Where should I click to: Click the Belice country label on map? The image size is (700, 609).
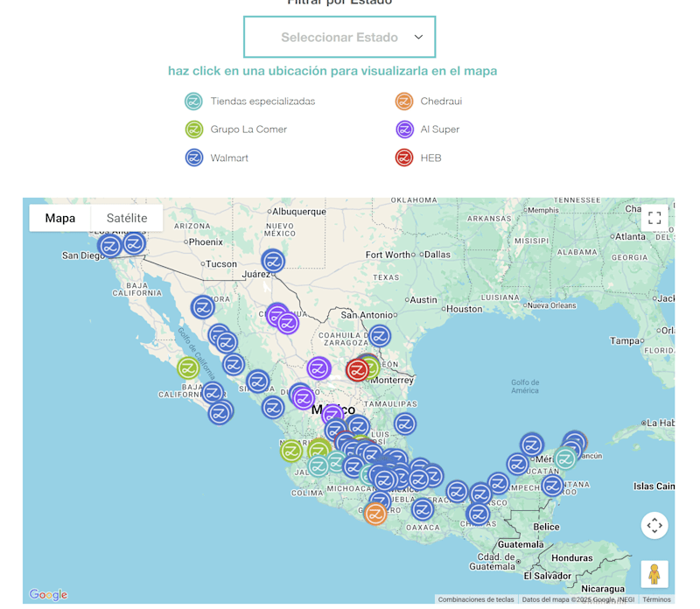[546, 527]
